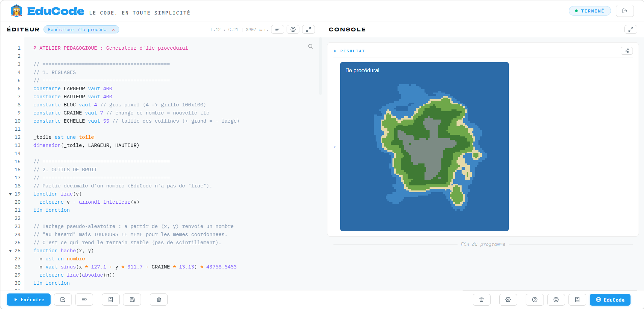Expand the editor to fullscreen
Image resolution: width=644 pixels, height=309 pixels.
[309, 30]
